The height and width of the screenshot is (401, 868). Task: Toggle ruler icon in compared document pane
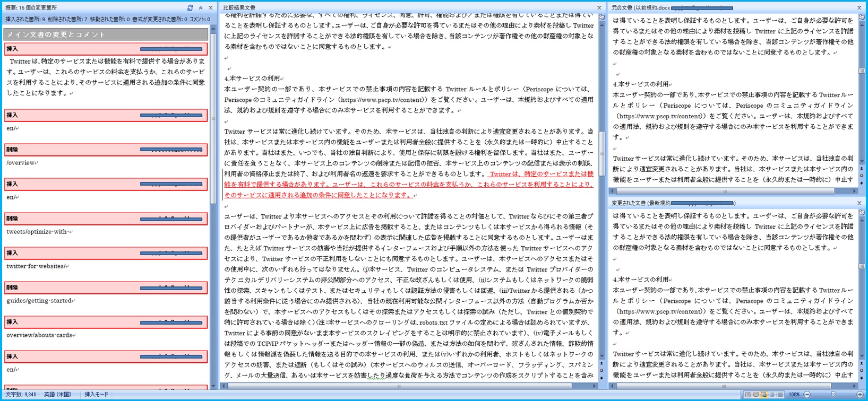pyautogui.click(x=601, y=18)
